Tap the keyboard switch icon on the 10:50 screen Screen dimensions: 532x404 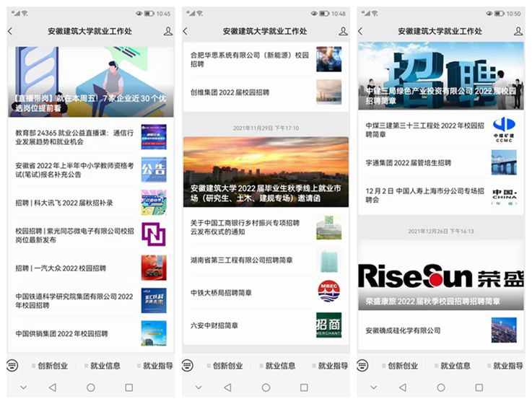362,366
